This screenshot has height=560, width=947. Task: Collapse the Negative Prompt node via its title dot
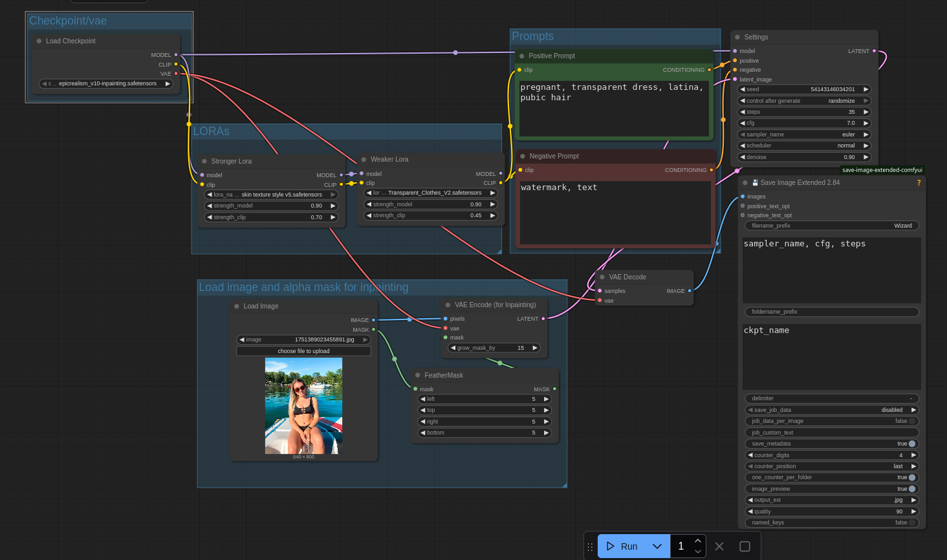click(523, 156)
